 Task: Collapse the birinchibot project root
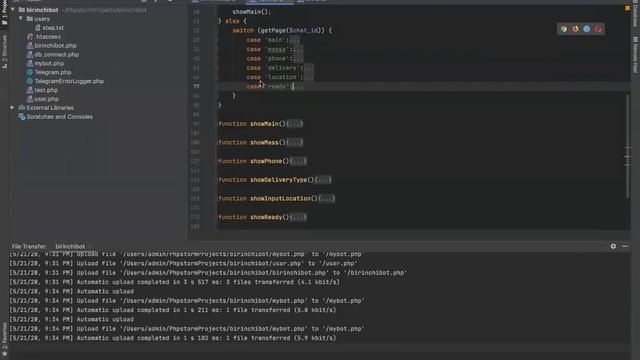[13, 10]
